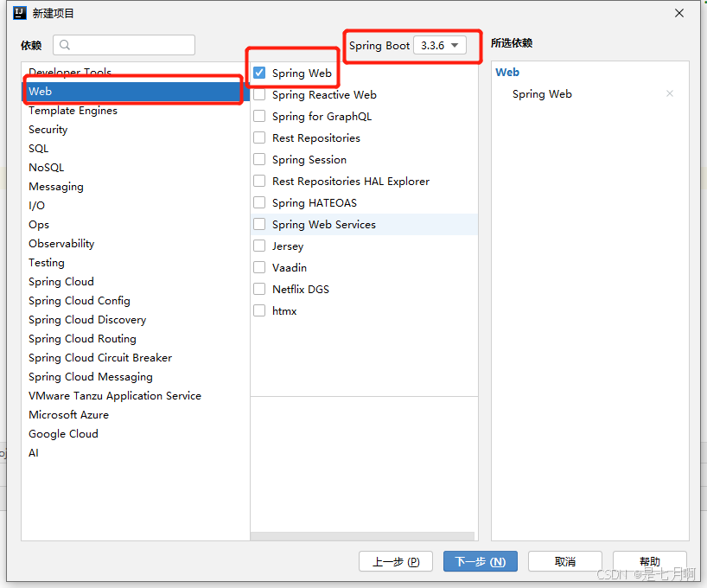The image size is (707, 588).
Task: Enable the Spring HATEOAS checkbox
Action: [259, 202]
